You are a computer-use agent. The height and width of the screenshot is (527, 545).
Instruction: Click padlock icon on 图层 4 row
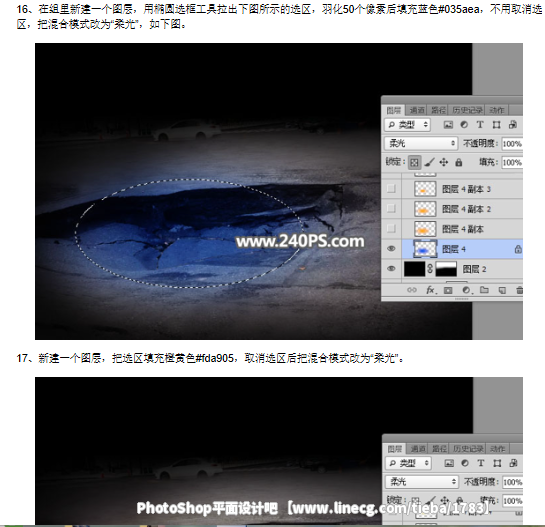(x=518, y=249)
